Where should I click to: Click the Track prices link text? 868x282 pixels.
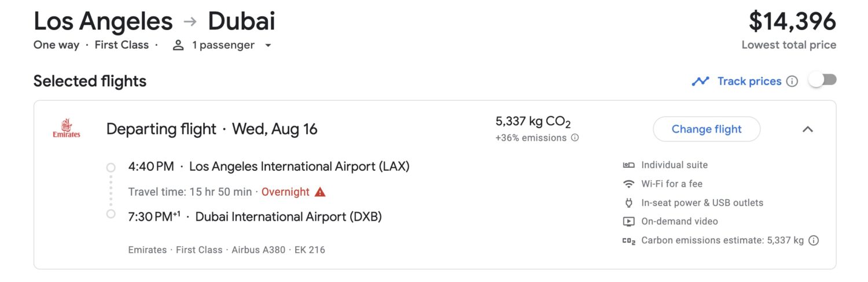point(749,81)
